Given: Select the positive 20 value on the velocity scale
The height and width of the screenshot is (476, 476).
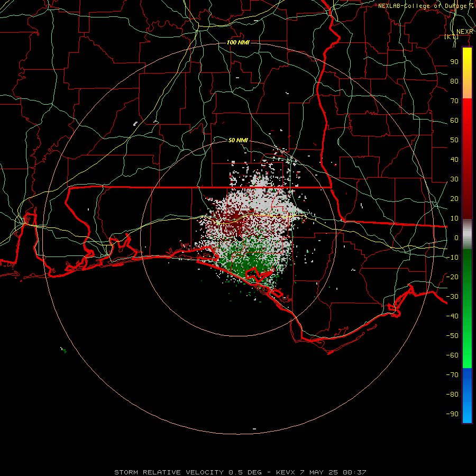Looking at the screenshot, I should point(454,199).
